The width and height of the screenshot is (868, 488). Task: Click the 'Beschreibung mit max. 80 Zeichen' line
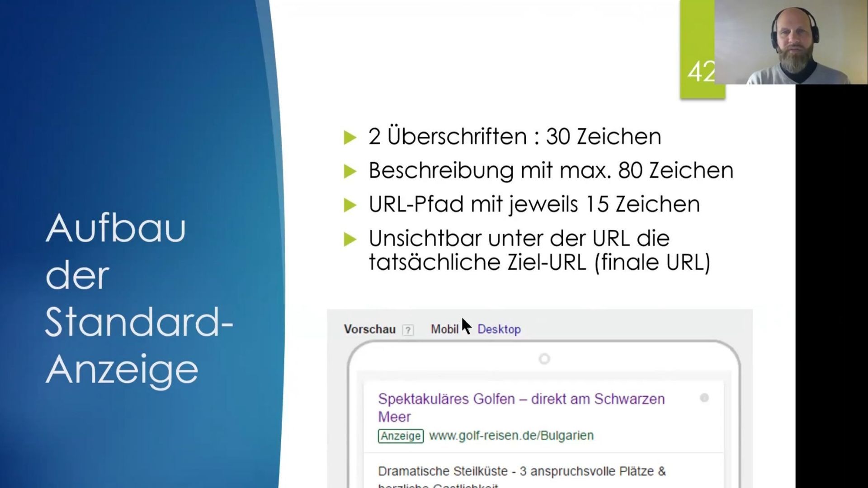[x=551, y=170]
